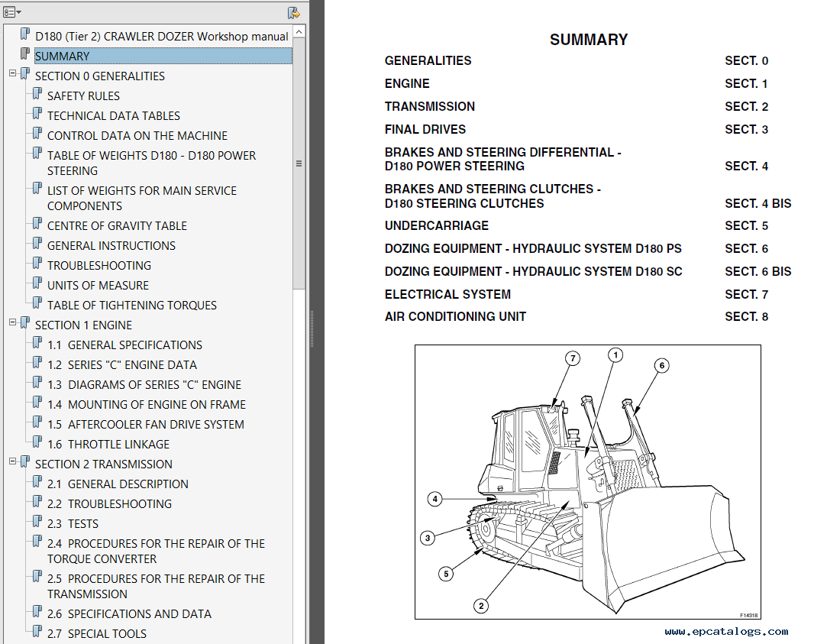This screenshot has height=644, width=827.
Task: Go to CENTRE OF GRAVITY TABLE
Action: pyautogui.click(x=117, y=225)
